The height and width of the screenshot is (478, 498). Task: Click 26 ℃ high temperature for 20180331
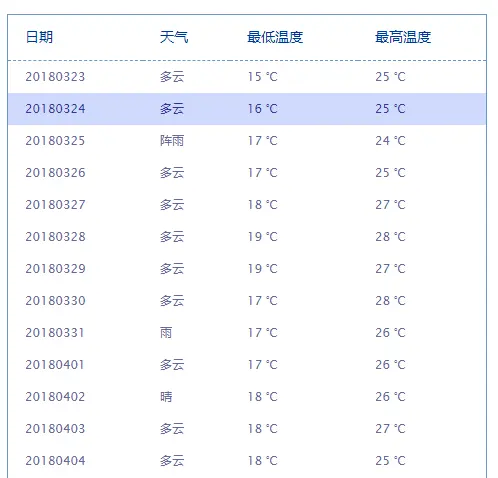click(x=390, y=333)
